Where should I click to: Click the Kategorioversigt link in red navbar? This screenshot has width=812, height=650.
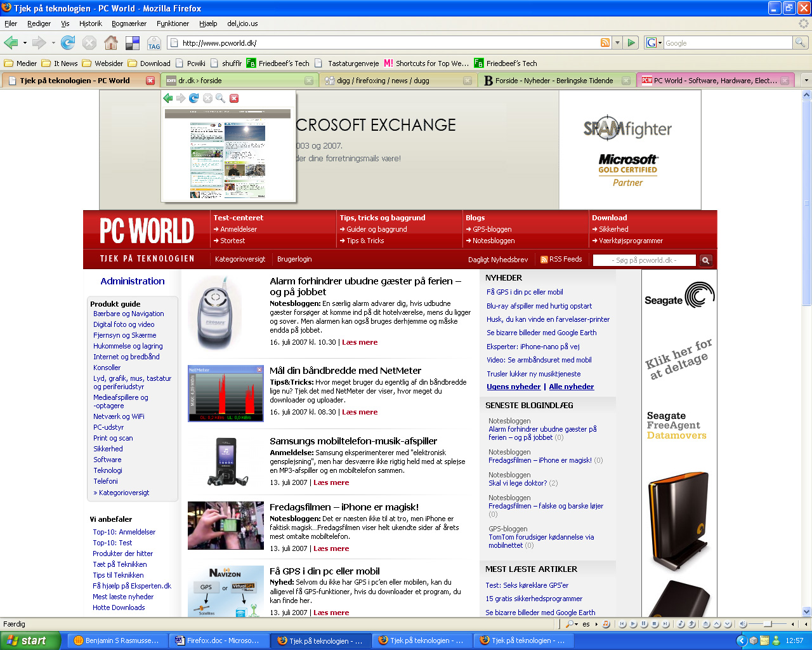(240, 259)
